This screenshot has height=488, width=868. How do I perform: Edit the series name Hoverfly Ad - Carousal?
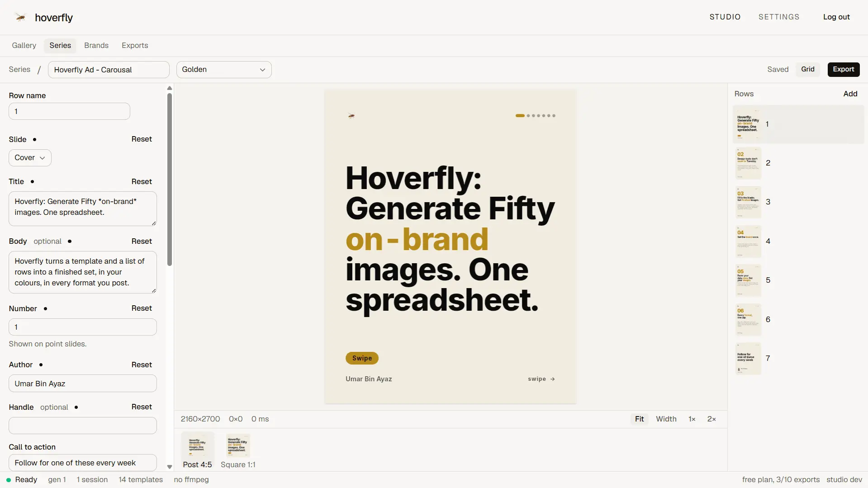tap(109, 70)
